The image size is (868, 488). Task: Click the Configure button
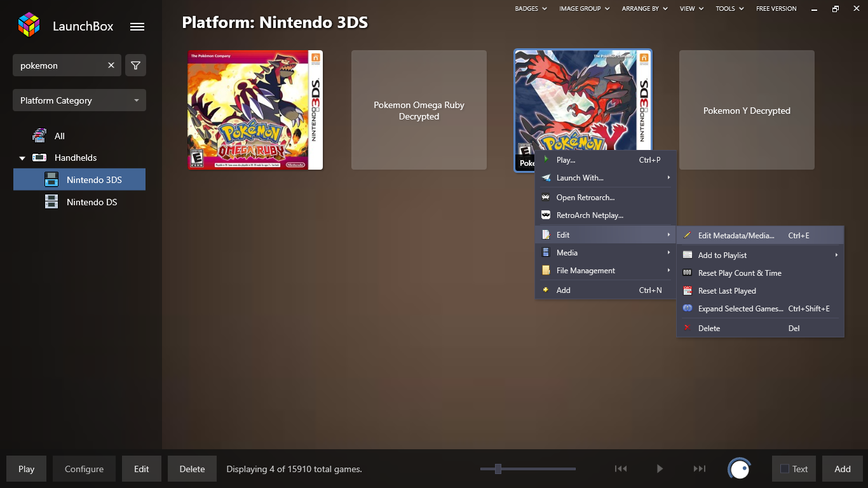point(84,469)
